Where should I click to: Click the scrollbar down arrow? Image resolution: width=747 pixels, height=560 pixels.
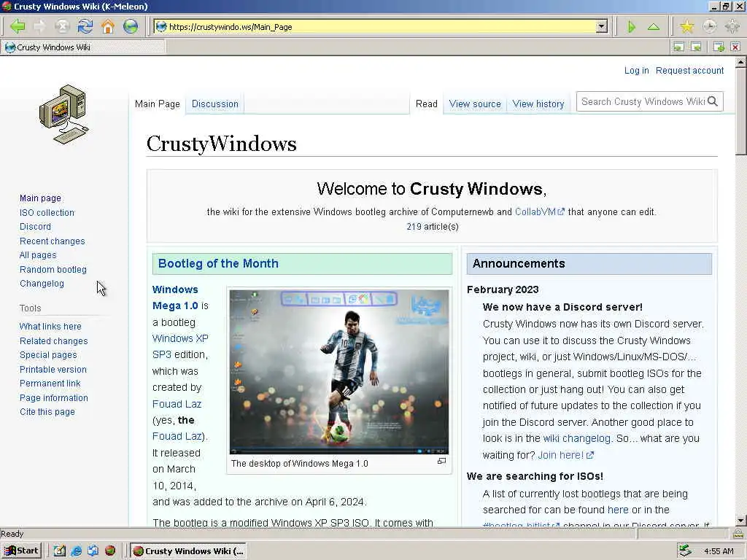pos(741,520)
